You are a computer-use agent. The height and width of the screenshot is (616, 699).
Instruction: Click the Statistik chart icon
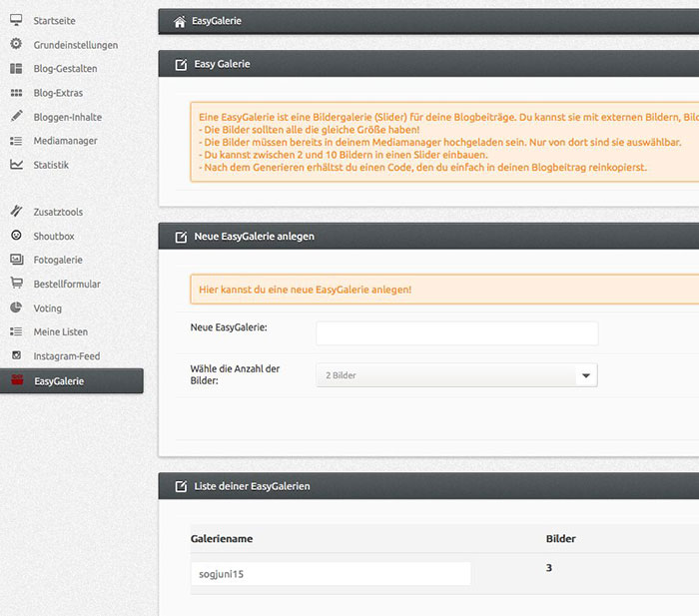click(x=17, y=165)
